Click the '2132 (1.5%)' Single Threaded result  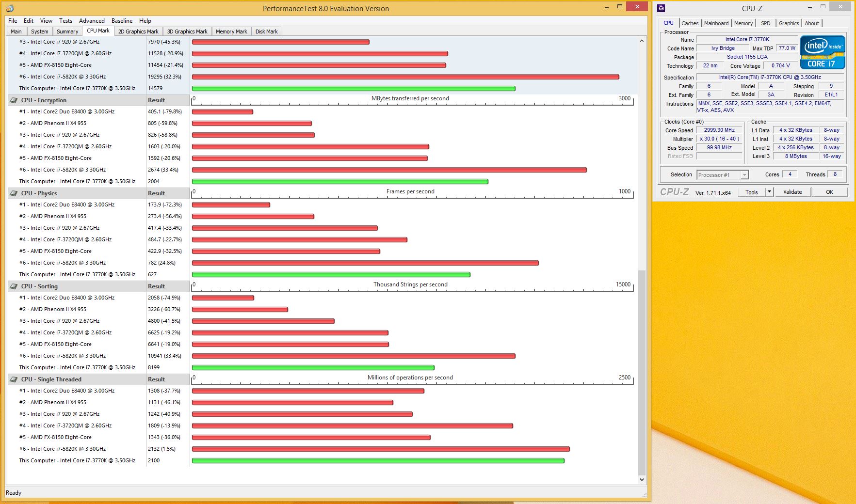pos(162,449)
